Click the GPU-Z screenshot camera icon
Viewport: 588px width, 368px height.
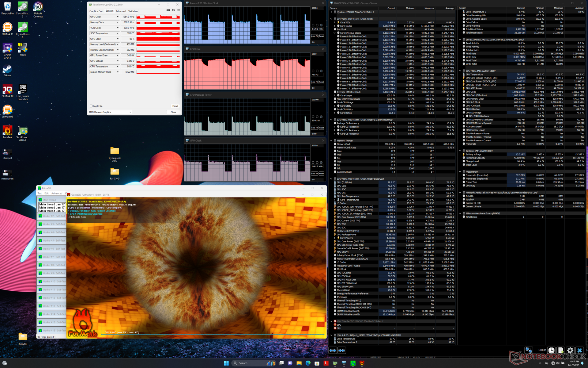coord(168,10)
